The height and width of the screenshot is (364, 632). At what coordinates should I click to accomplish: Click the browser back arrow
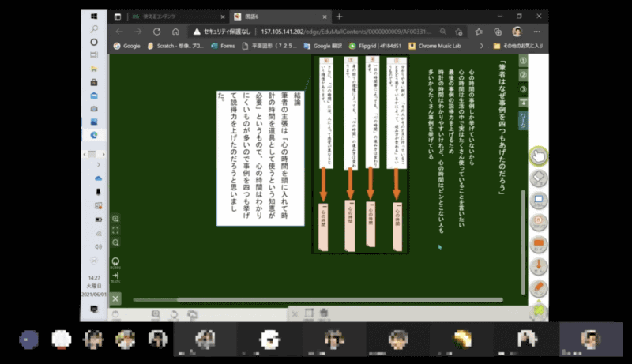pyautogui.click(x=119, y=32)
